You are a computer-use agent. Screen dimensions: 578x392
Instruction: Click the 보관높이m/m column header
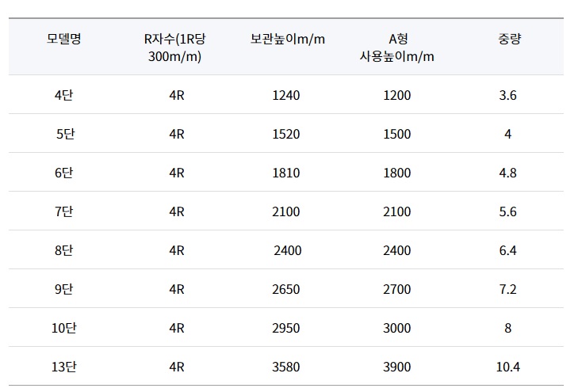287,39
